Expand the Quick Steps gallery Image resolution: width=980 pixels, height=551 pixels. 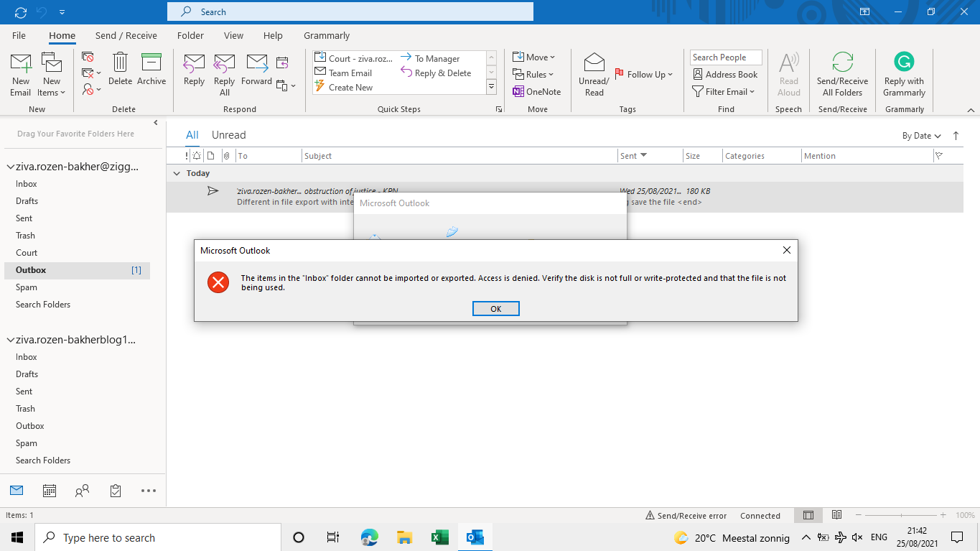point(492,87)
